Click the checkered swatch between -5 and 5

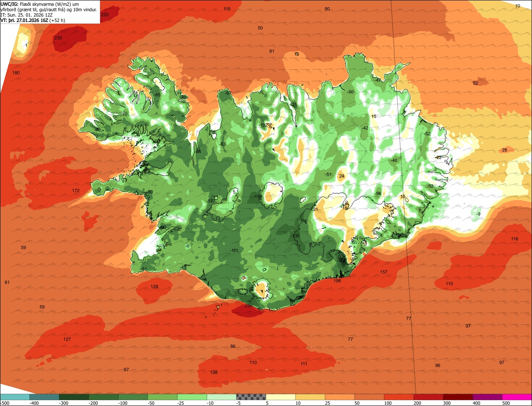point(251,397)
